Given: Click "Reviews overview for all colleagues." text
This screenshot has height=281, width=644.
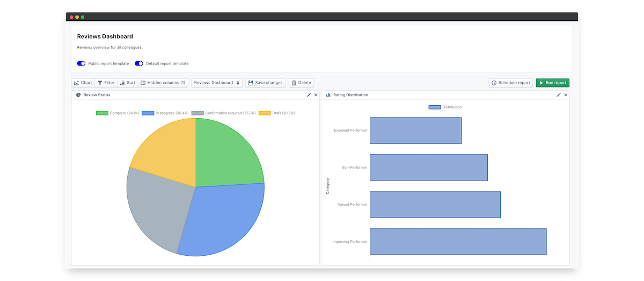Looking at the screenshot, I should click(x=110, y=47).
